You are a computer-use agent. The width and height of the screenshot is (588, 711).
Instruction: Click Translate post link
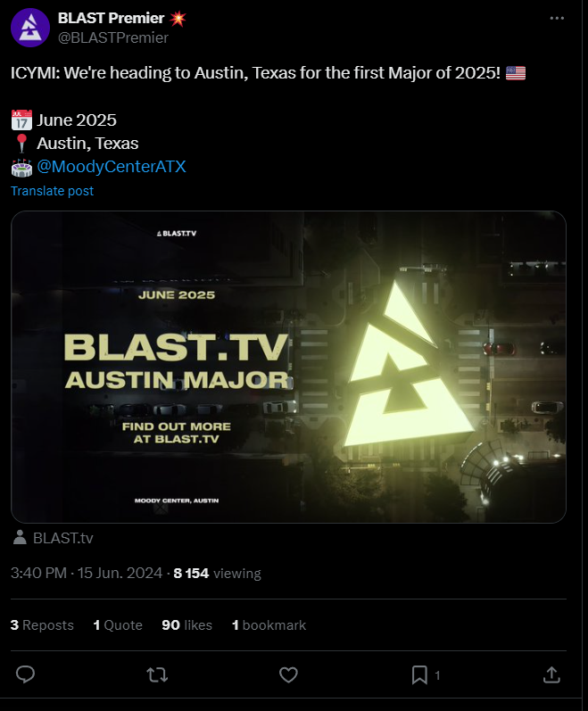click(52, 191)
